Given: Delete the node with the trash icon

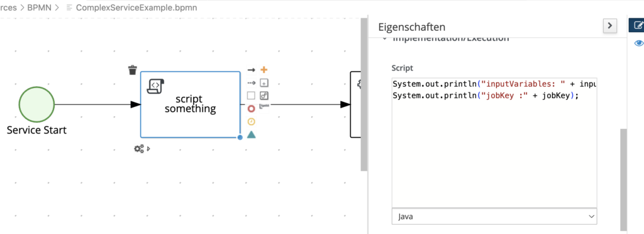Looking at the screenshot, I should pos(132,70).
